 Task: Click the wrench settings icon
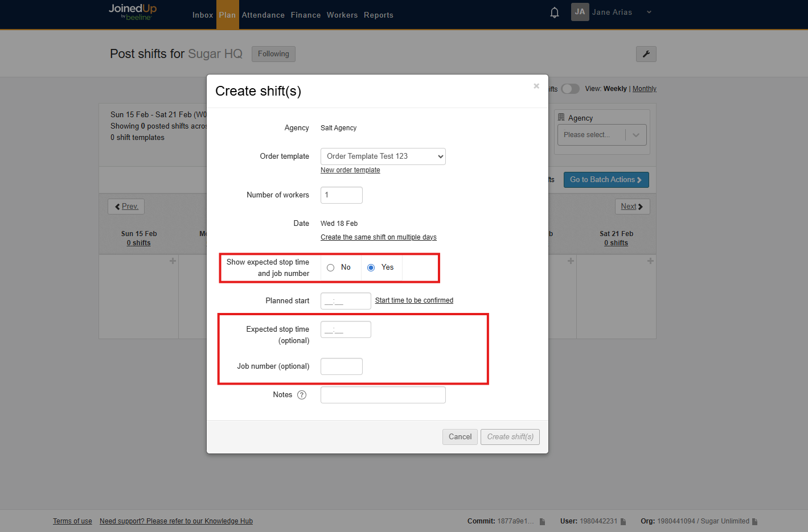point(646,54)
